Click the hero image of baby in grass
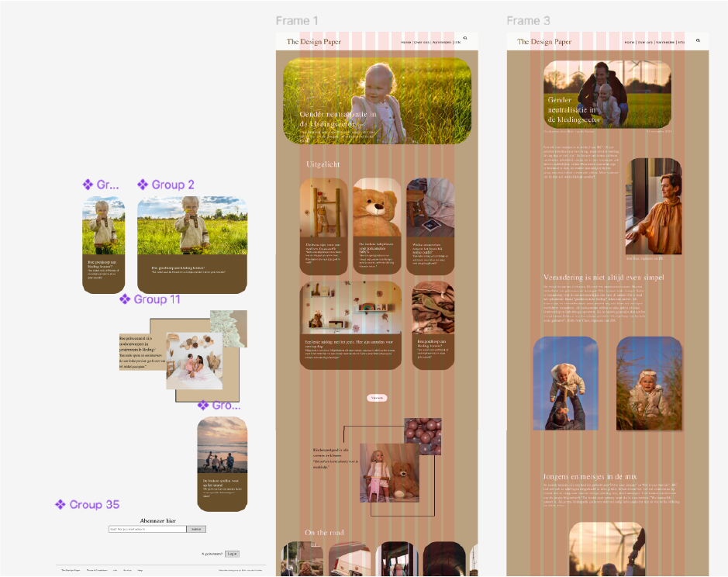728x577 pixels. 377,100
